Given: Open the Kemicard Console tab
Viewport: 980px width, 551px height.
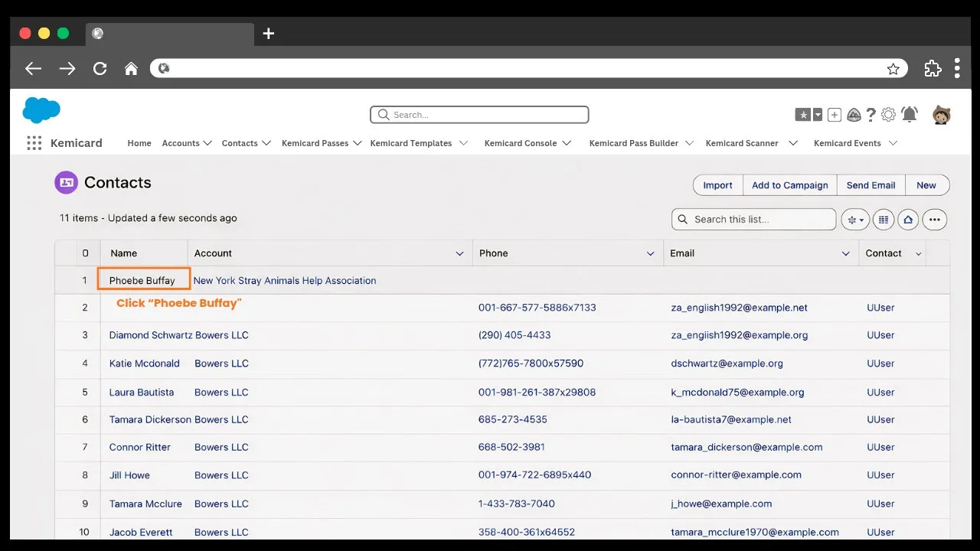Looking at the screenshot, I should 521,143.
